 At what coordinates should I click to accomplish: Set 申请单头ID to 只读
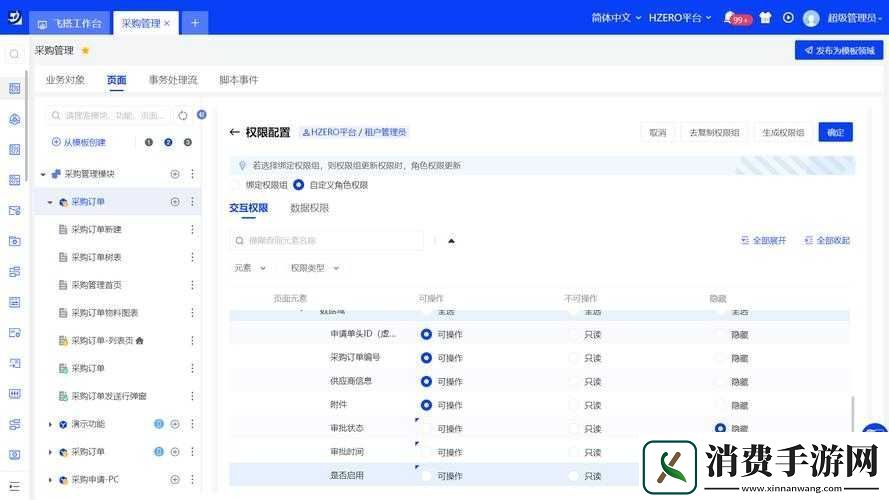tap(574, 334)
